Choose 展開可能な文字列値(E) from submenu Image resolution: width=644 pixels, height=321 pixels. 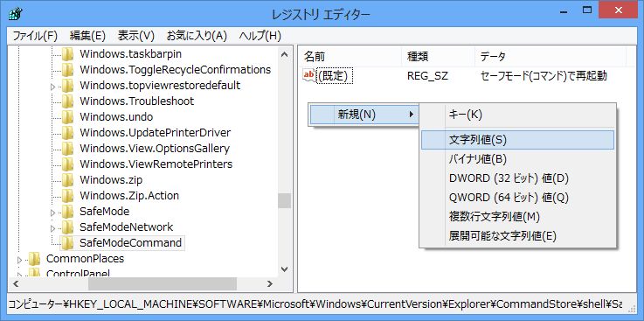tap(517, 236)
